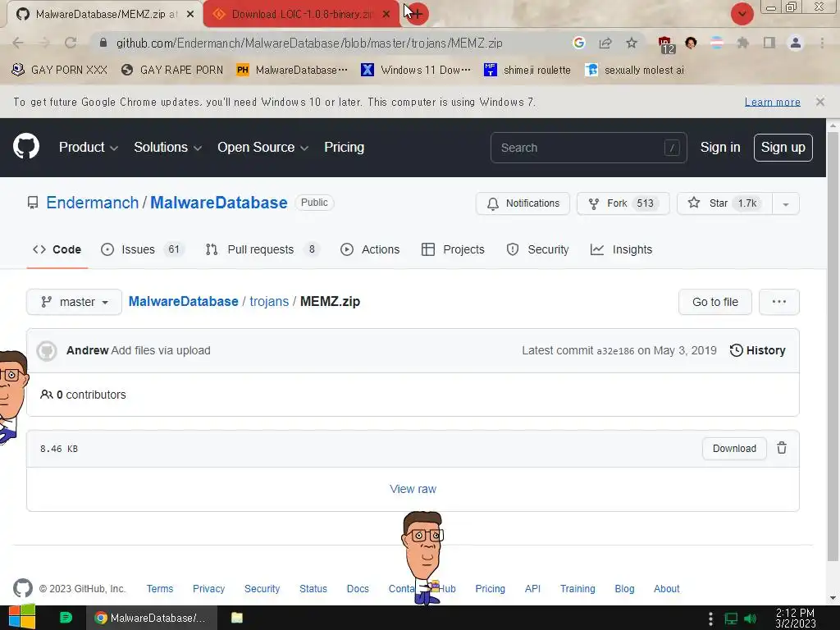Open the Windows 11 Dow... bookmark
This screenshot has height=630, width=840.
point(416,70)
